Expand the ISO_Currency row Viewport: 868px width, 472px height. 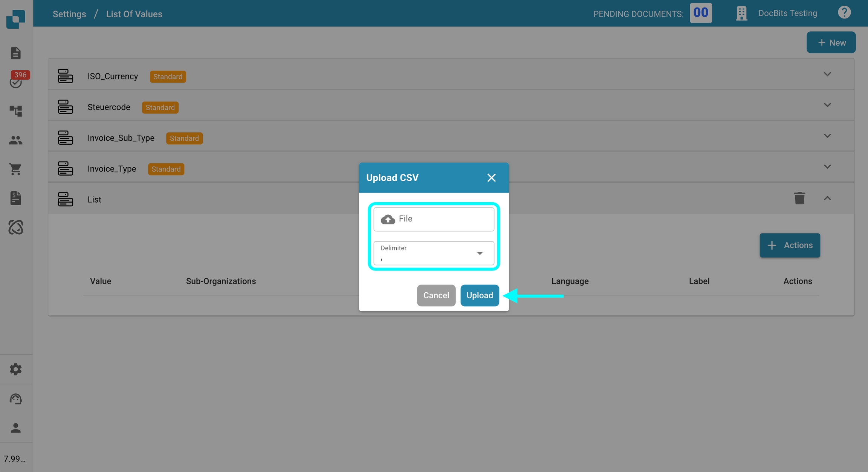[x=827, y=74]
